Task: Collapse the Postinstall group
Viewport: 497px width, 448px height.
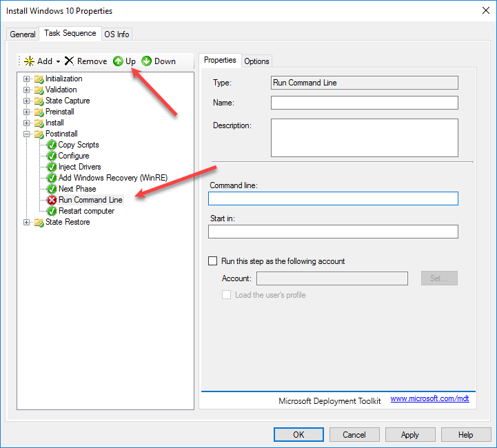Action: point(27,134)
